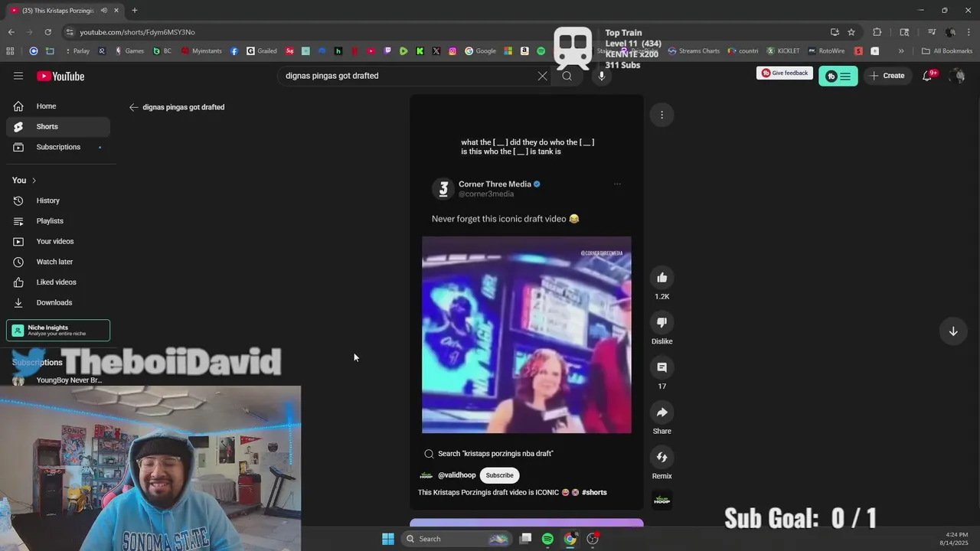Viewport: 980px width, 551px height.
Task: Open the YouTube account avatar menu
Action: click(956, 76)
